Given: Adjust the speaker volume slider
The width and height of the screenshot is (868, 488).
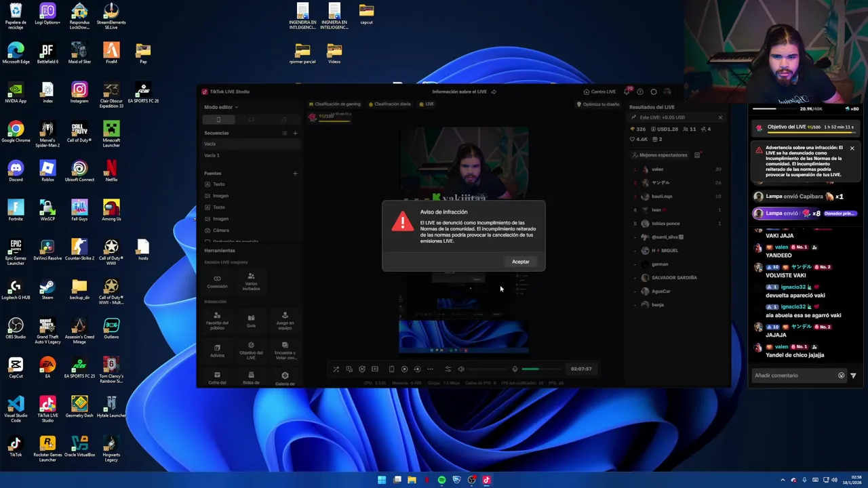Looking at the screenshot, I should 488,369.
